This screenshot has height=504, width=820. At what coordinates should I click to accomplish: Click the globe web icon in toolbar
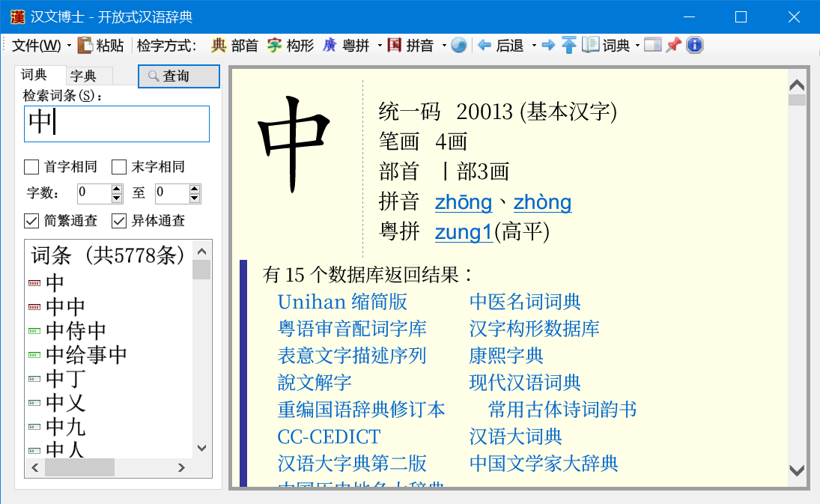pyautogui.click(x=458, y=46)
